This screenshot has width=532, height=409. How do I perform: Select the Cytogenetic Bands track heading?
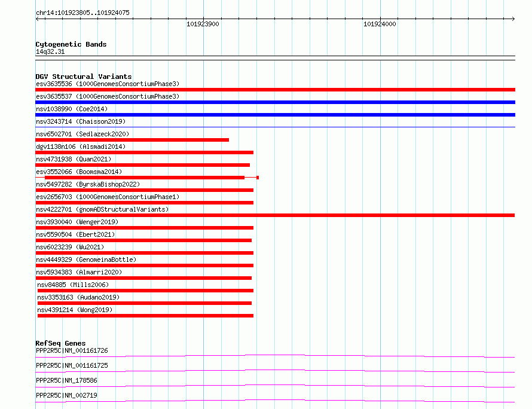point(71,44)
